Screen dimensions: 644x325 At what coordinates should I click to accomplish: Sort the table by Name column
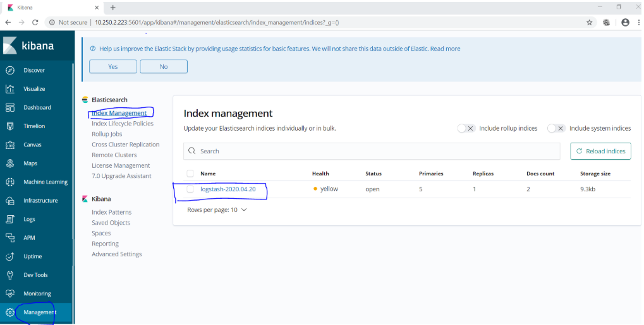pos(208,174)
